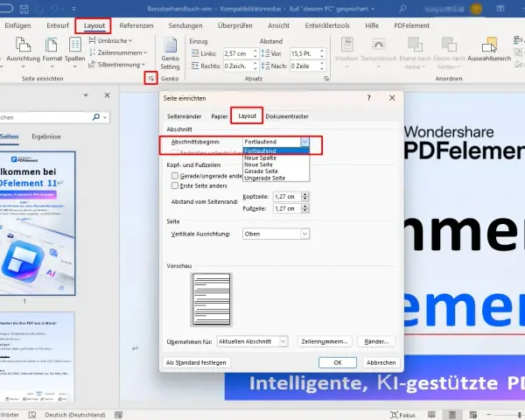This screenshot has width=525, height=420.
Task: Click Einzug Links input field
Action: click(237, 53)
